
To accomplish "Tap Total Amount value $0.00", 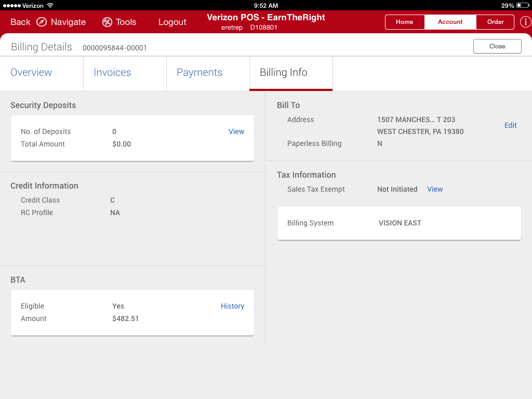I will (x=122, y=144).
